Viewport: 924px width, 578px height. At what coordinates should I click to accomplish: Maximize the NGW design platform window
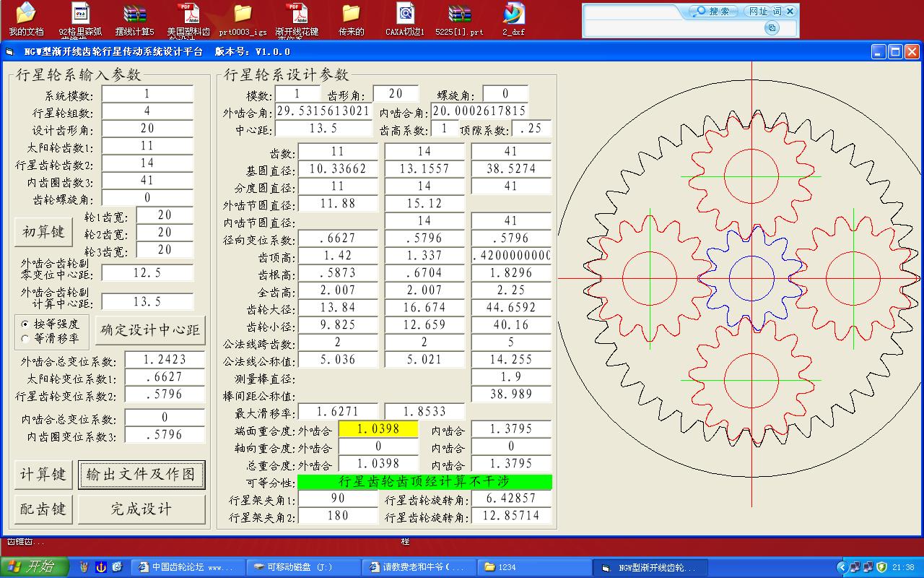click(895, 51)
